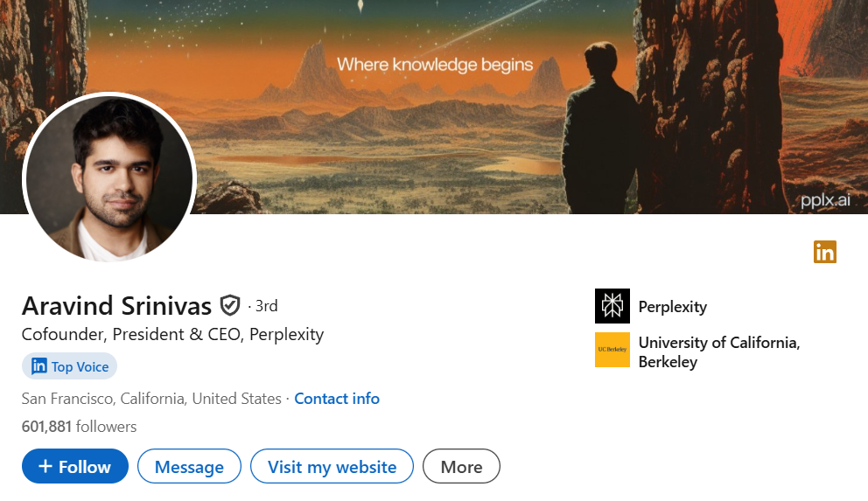
Task: Click the 3rd degree connection label
Action: tap(266, 306)
